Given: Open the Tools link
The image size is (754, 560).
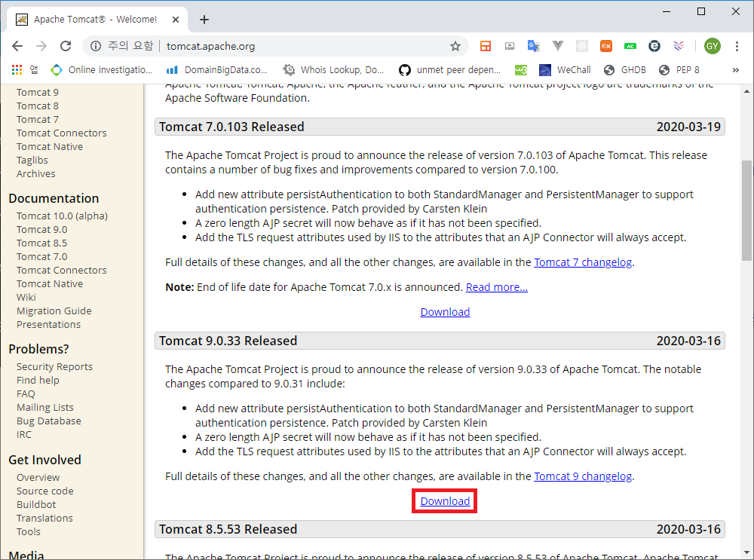Looking at the screenshot, I should (x=29, y=531).
